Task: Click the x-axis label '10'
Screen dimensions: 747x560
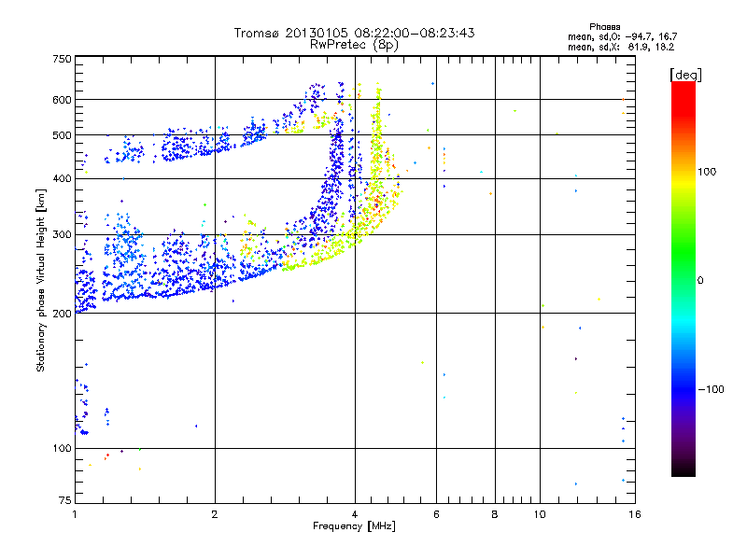Action: point(540,514)
